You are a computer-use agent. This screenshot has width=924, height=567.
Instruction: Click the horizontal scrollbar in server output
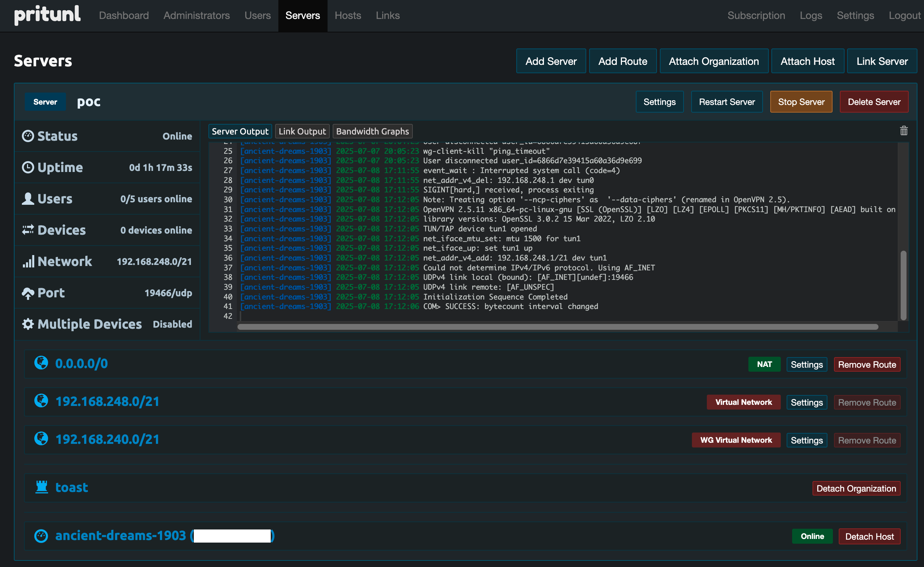coord(557,327)
